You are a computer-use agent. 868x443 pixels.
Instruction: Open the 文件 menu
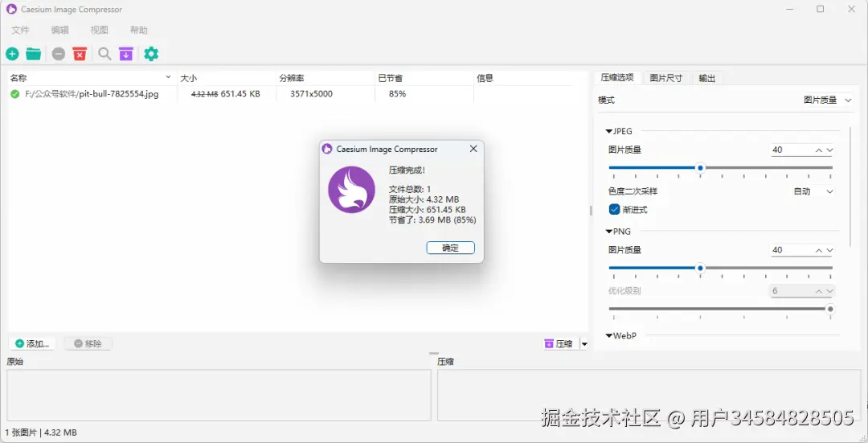pyautogui.click(x=20, y=30)
